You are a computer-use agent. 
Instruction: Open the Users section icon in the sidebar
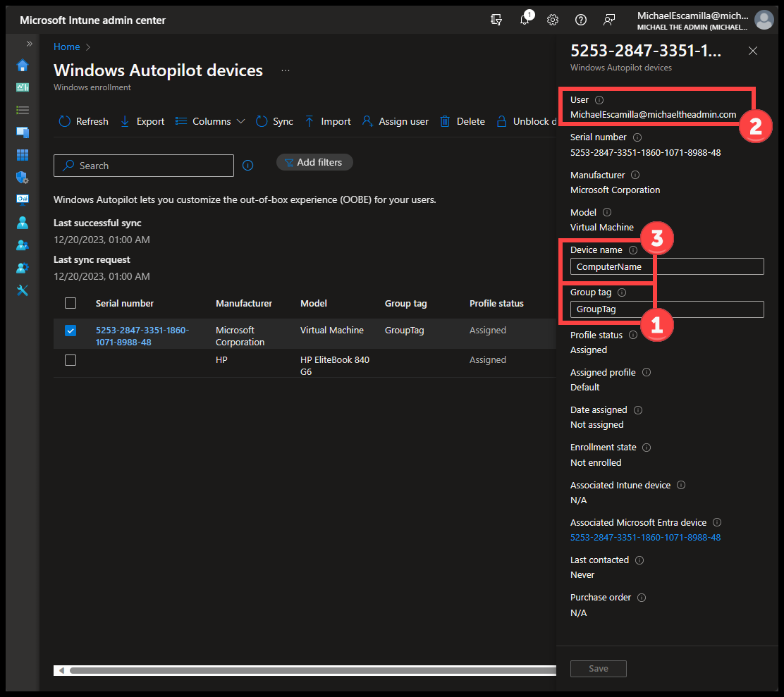pos(22,222)
